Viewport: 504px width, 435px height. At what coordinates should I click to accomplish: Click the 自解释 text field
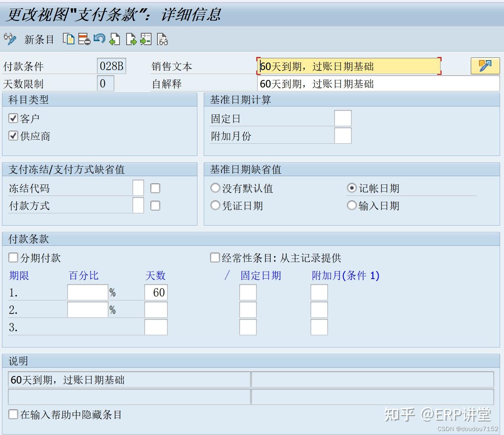point(378,84)
